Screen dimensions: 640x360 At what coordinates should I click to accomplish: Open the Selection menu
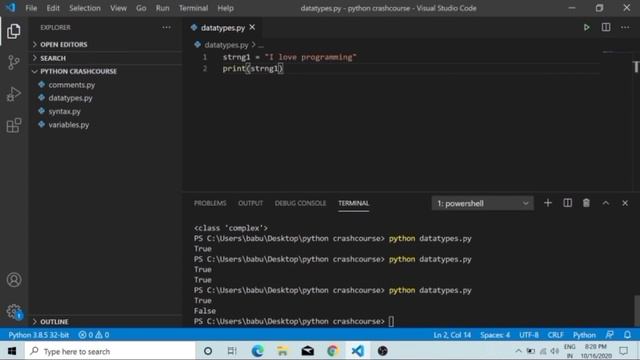point(84,8)
